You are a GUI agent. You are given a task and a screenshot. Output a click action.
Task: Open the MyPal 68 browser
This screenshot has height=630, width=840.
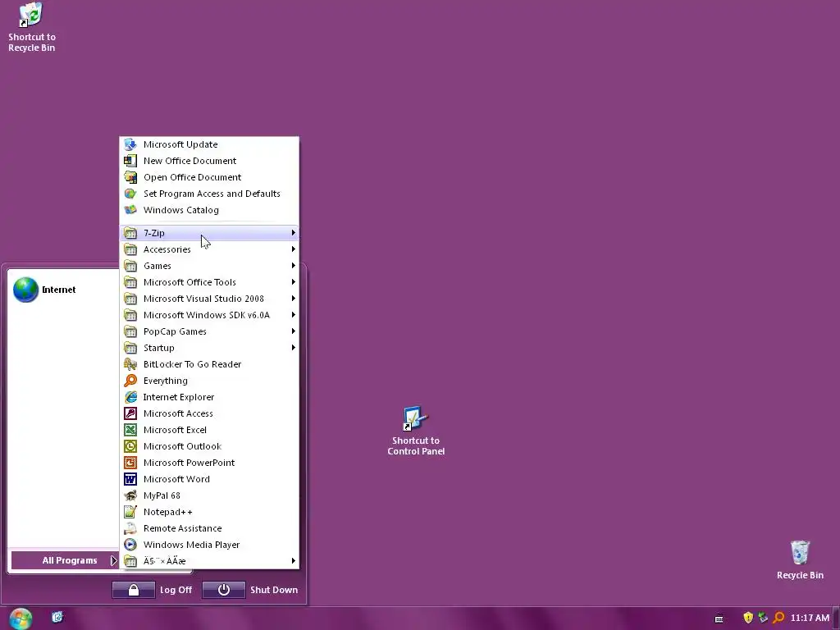click(x=209, y=495)
